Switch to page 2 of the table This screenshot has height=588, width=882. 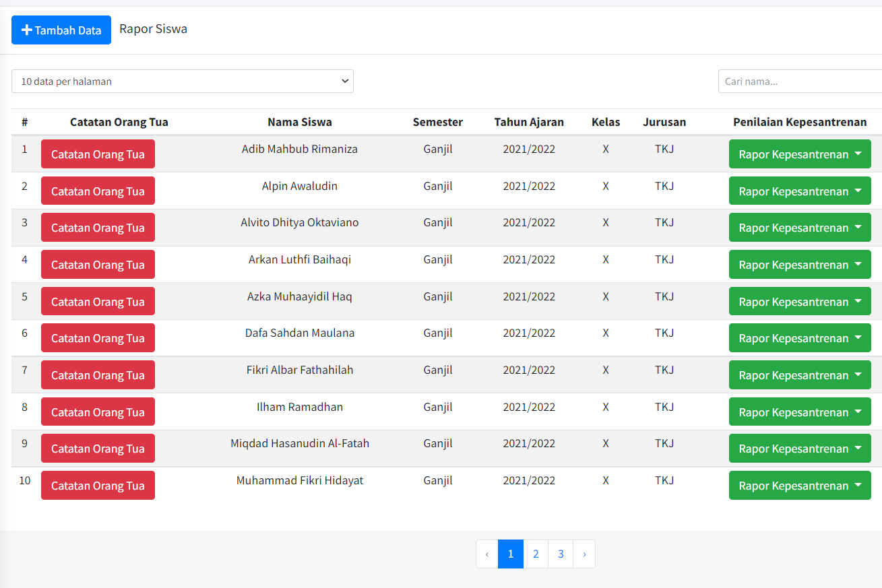click(535, 554)
